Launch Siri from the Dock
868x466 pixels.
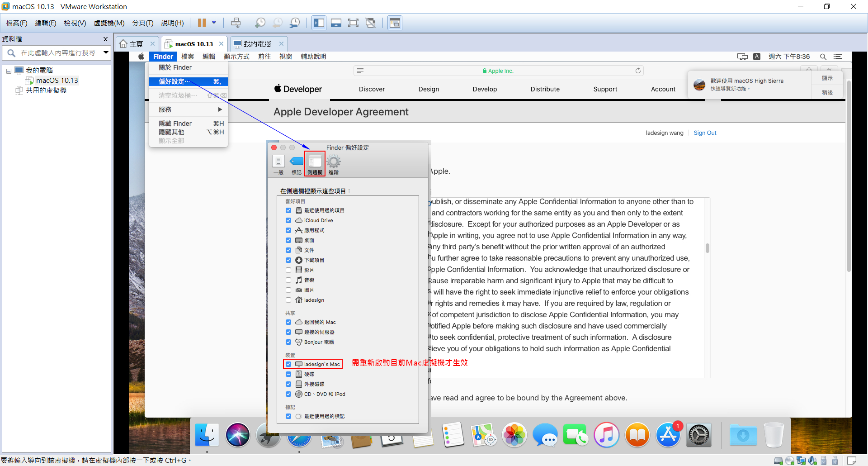click(237, 435)
